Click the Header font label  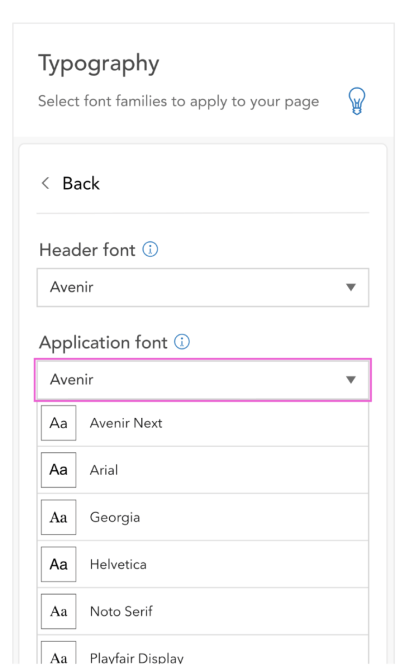(x=87, y=250)
